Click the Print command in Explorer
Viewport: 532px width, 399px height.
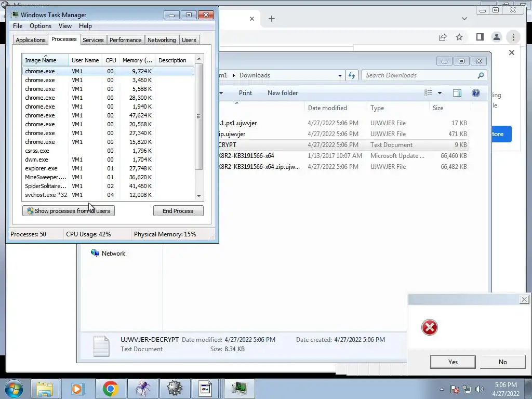click(x=245, y=93)
